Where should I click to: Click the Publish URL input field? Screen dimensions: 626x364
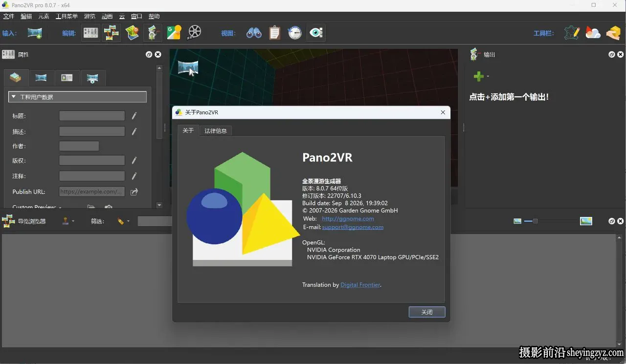pyautogui.click(x=92, y=192)
